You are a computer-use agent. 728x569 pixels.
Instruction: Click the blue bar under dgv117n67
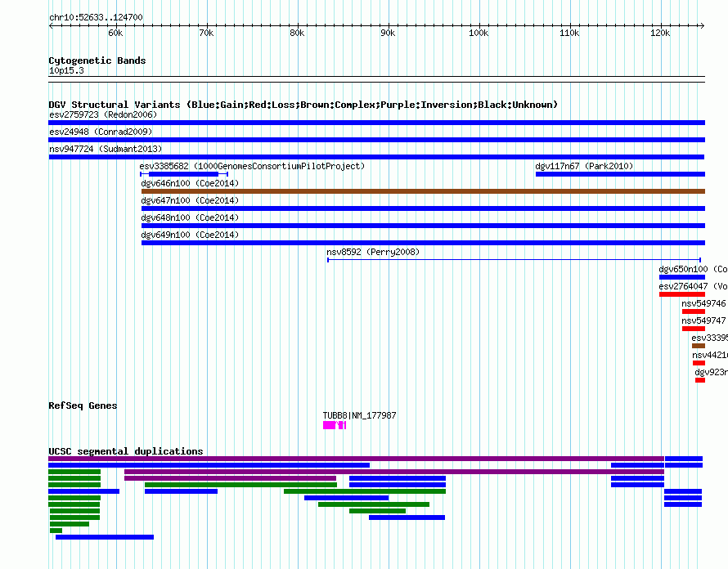click(620, 174)
